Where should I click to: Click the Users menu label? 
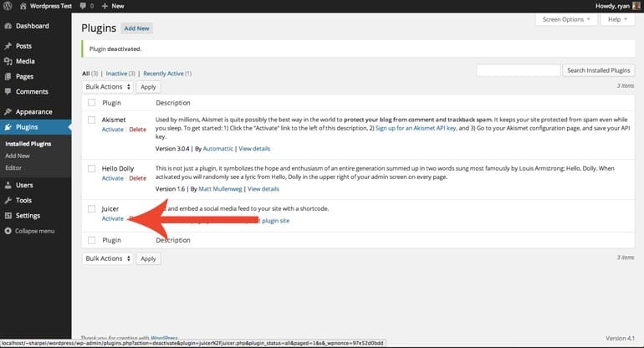pyautogui.click(x=24, y=186)
